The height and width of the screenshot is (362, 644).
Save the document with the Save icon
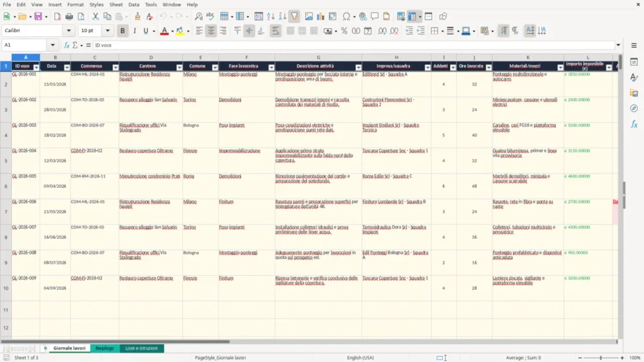click(x=38, y=16)
